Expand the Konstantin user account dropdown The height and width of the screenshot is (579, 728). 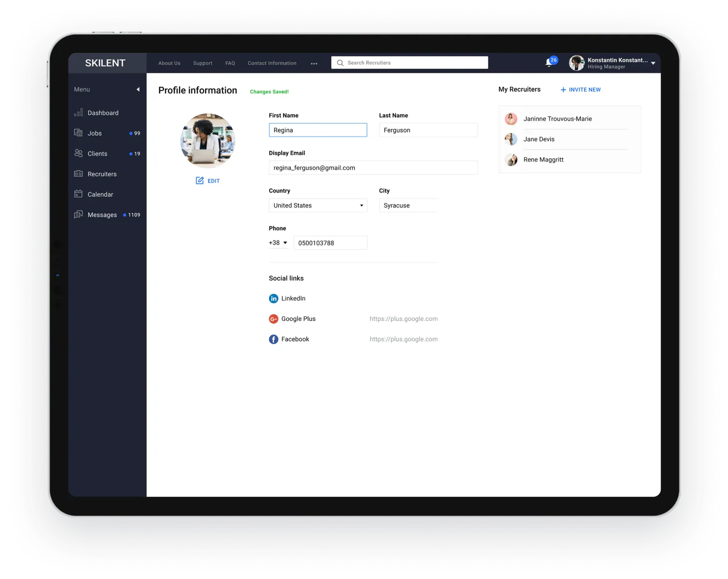click(x=653, y=63)
